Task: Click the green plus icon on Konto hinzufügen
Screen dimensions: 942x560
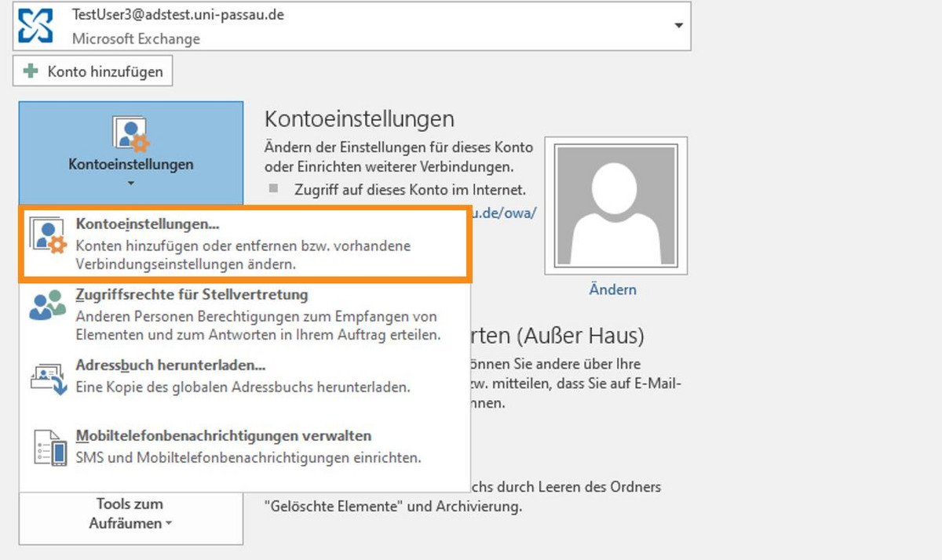Action: click(x=31, y=71)
